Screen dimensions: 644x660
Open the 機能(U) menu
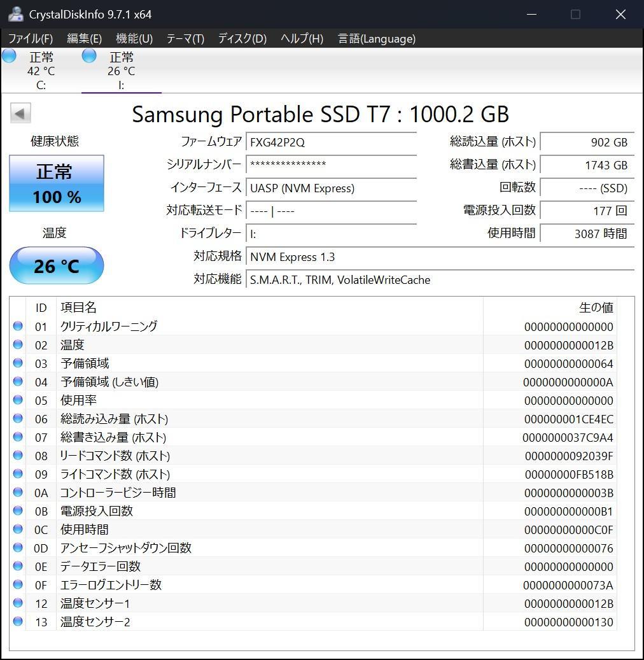[134, 39]
